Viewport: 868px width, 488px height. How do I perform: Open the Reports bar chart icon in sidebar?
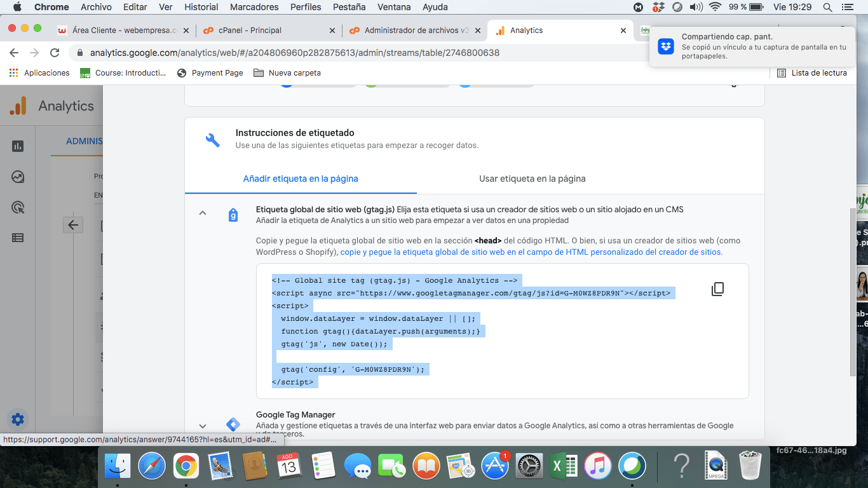click(18, 146)
